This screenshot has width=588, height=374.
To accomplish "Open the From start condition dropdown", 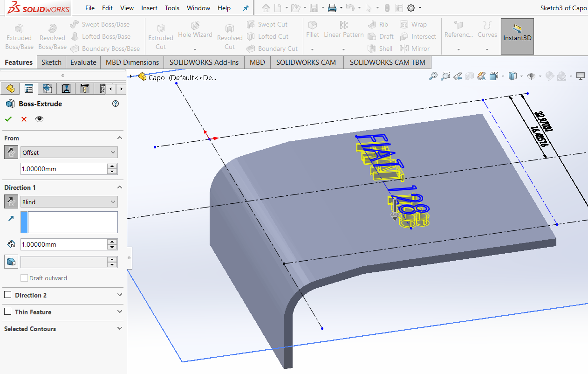I will (x=69, y=152).
